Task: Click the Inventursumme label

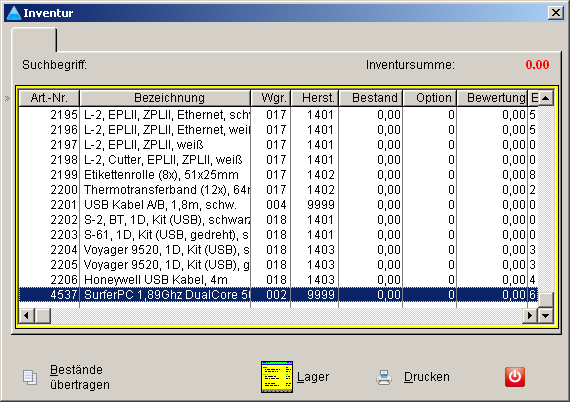Action: click(x=410, y=65)
